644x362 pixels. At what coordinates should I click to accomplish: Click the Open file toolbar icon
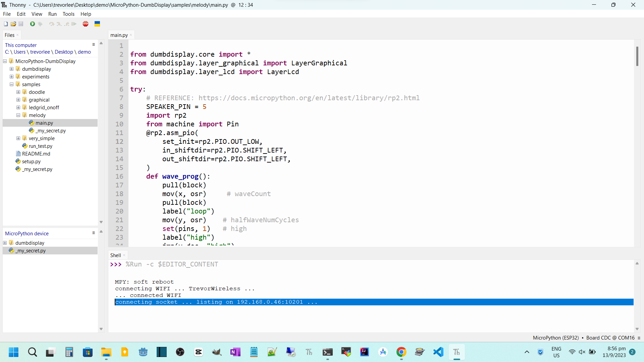[13, 24]
